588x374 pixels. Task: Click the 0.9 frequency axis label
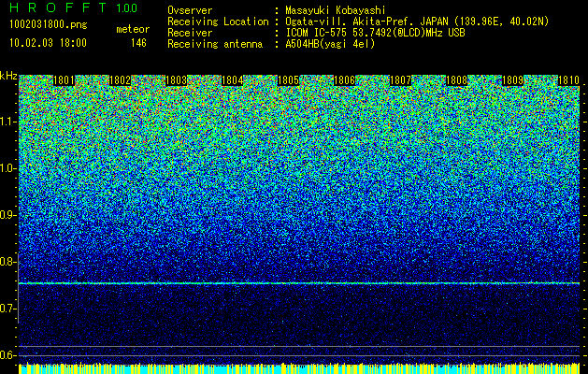7,215
